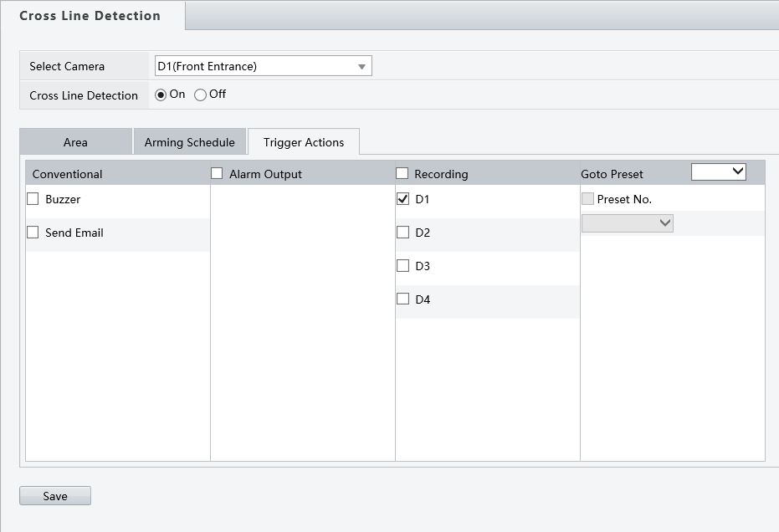Enable recording for D2

[403, 233]
